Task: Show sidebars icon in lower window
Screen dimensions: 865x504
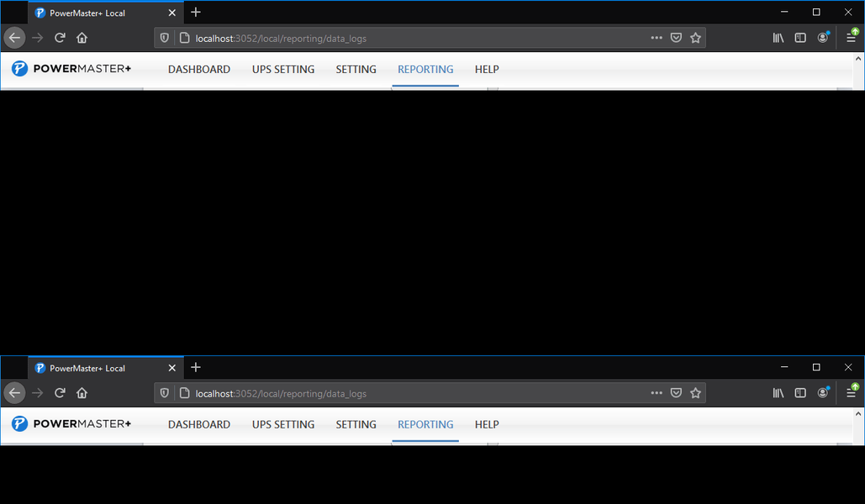Action: pyautogui.click(x=800, y=393)
